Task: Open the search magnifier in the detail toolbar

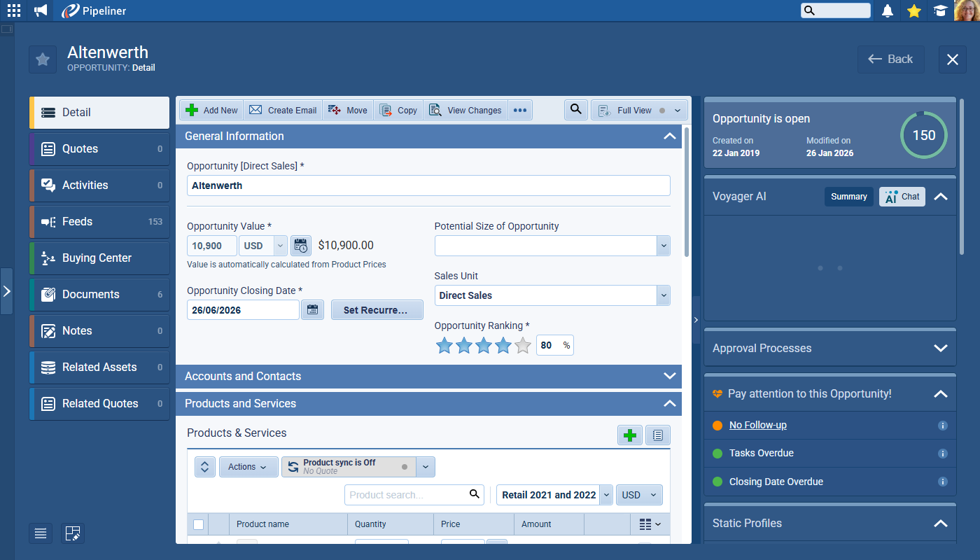Action: tap(575, 110)
